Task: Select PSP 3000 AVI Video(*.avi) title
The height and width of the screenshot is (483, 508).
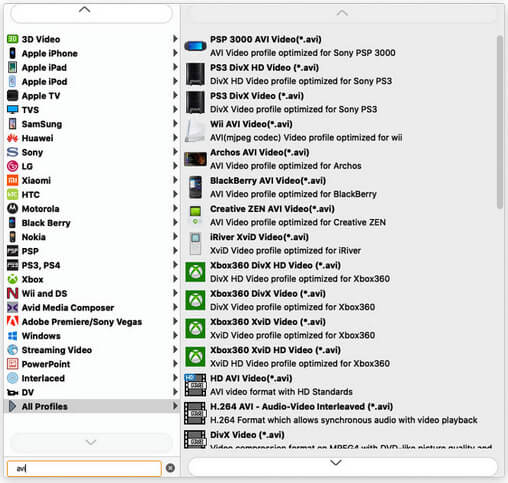Action: coord(265,39)
